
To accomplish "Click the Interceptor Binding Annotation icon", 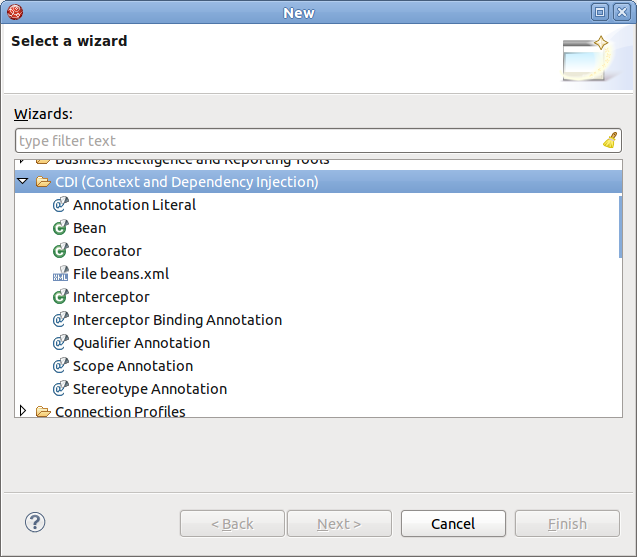I will coord(60,320).
